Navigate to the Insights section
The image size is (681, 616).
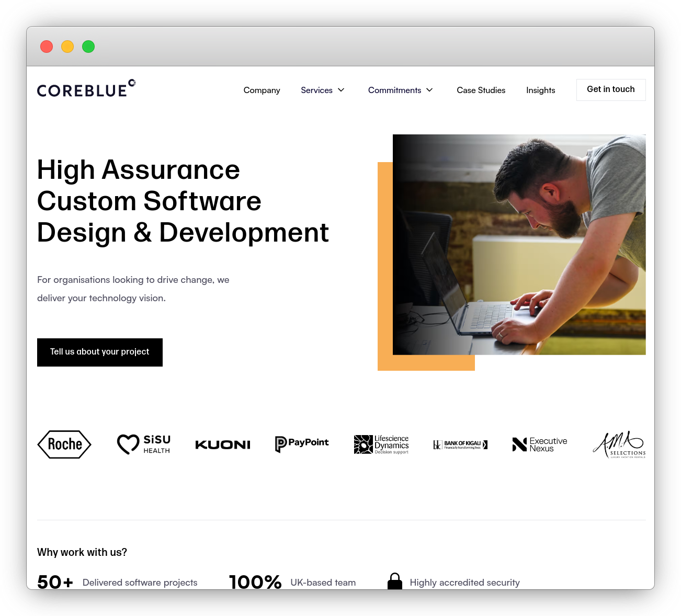click(x=540, y=90)
